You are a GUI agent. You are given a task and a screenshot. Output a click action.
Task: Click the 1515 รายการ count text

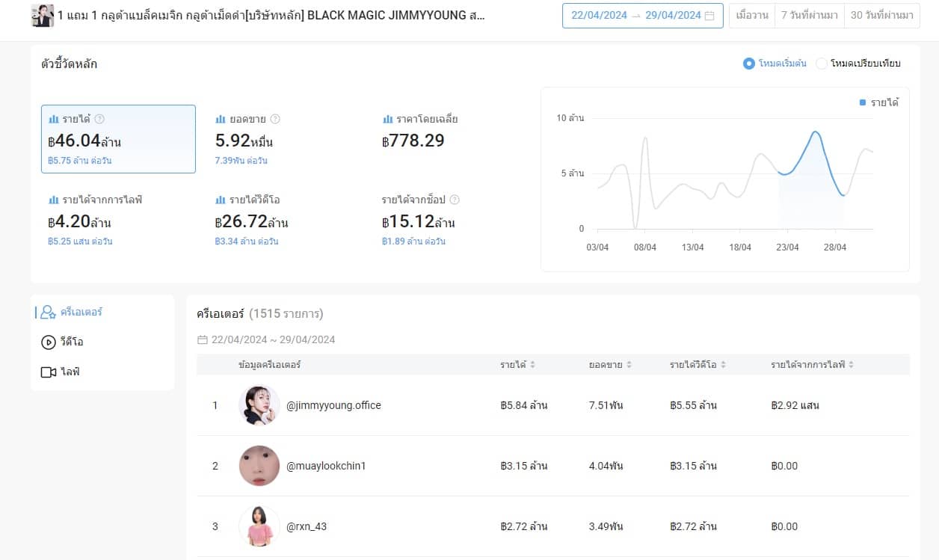pyautogui.click(x=286, y=314)
